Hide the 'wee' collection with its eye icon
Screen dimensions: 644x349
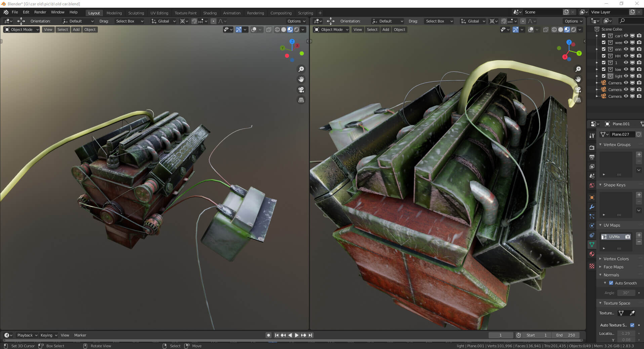pyautogui.click(x=626, y=43)
